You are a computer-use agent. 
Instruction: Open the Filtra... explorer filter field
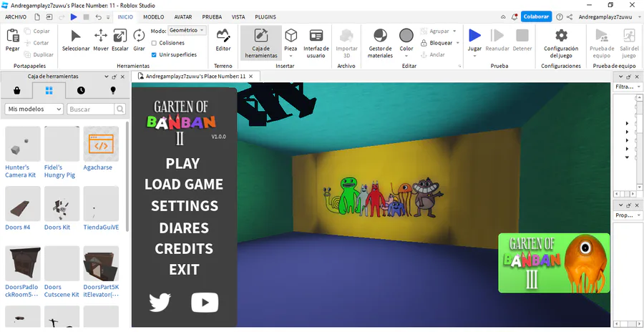click(627, 87)
